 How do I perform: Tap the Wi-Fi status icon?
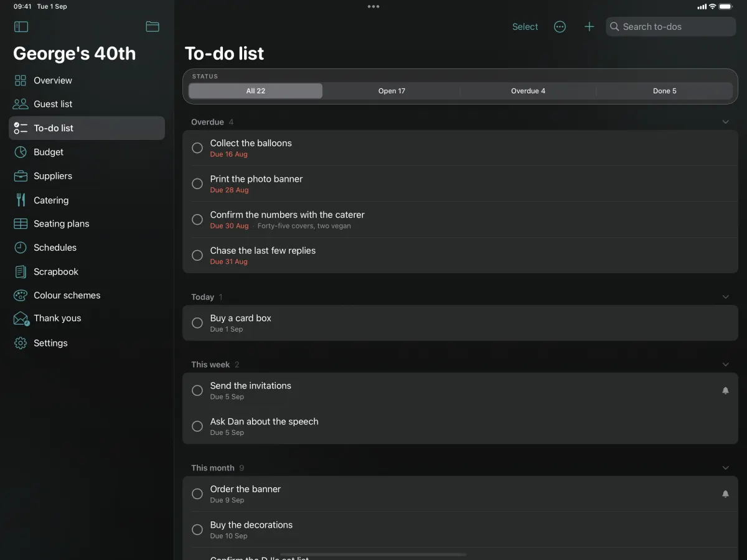pyautogui.click(x=712, y=6)
